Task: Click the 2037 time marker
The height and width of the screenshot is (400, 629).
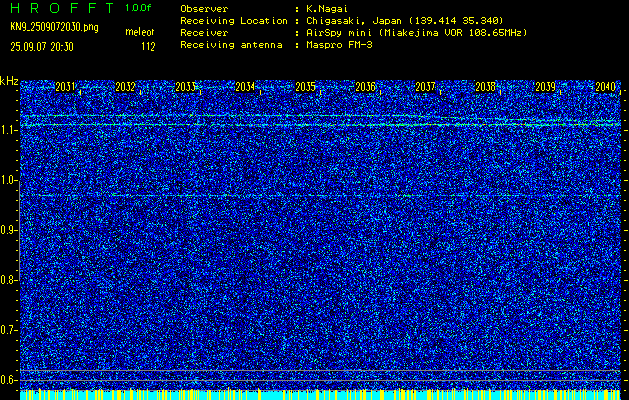Action: 425,87
